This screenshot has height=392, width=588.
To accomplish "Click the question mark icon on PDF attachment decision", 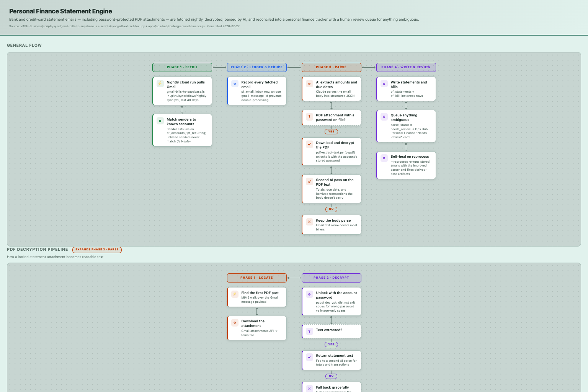I will point(309,117).
